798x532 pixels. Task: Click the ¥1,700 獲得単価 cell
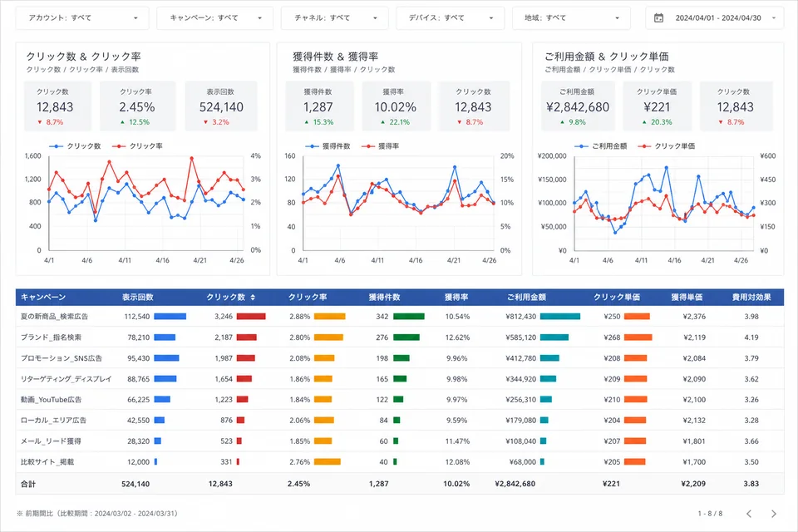point(694,462)
